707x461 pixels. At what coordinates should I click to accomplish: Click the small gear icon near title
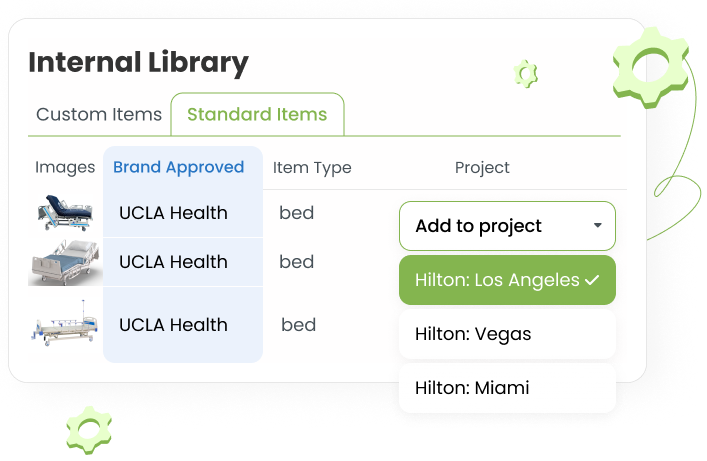tap(526, 74)
